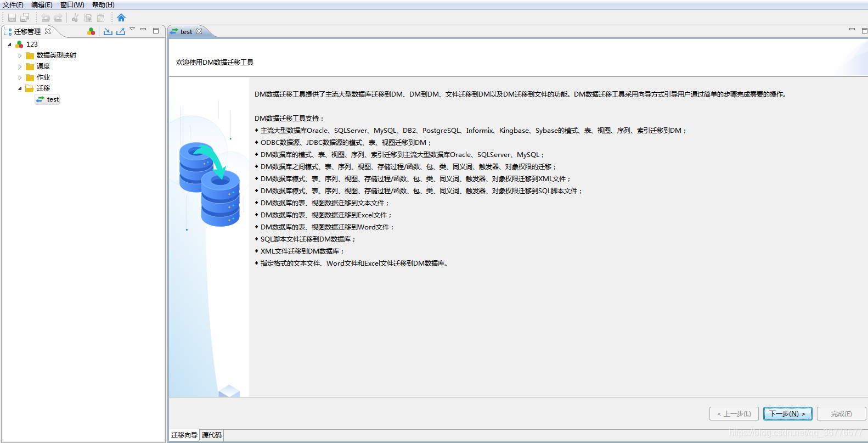Click the 上一步(L) button
This screenshot has height=443, width=868.
pyautogui.click(x=734, y=414)
